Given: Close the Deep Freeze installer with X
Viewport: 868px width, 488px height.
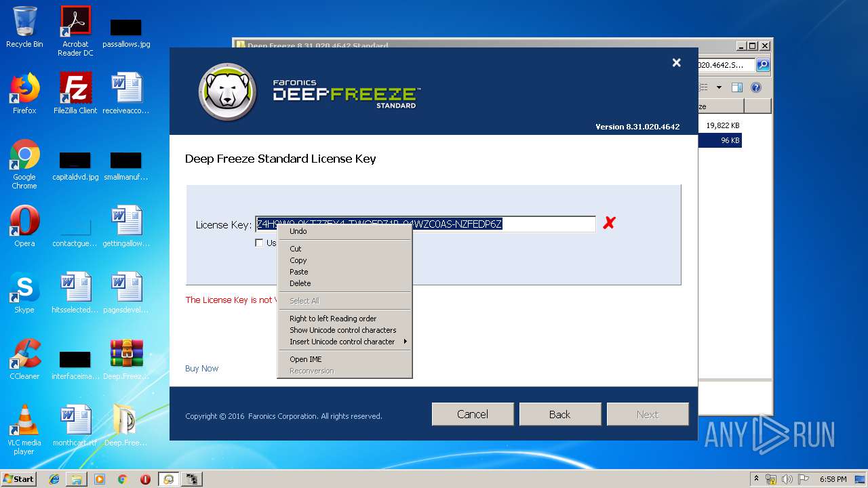Looking at the screenshot, I should [676, 62].
